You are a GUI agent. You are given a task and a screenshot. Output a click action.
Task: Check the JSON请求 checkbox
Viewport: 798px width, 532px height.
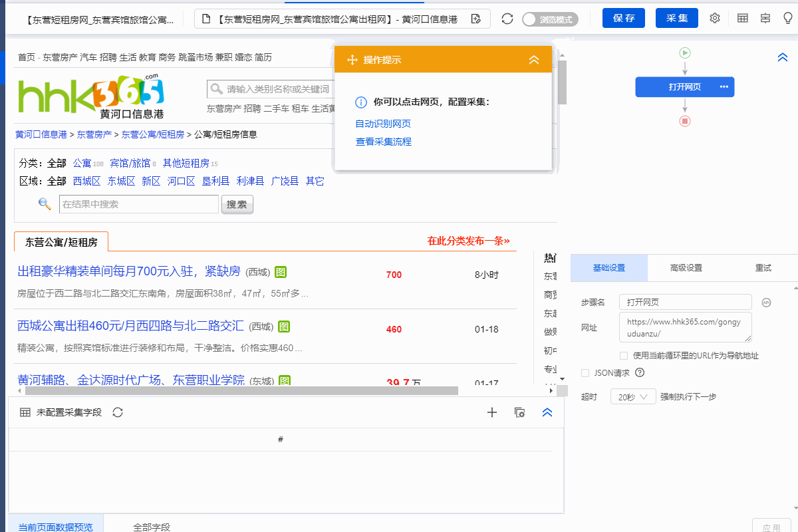point(585,373)
